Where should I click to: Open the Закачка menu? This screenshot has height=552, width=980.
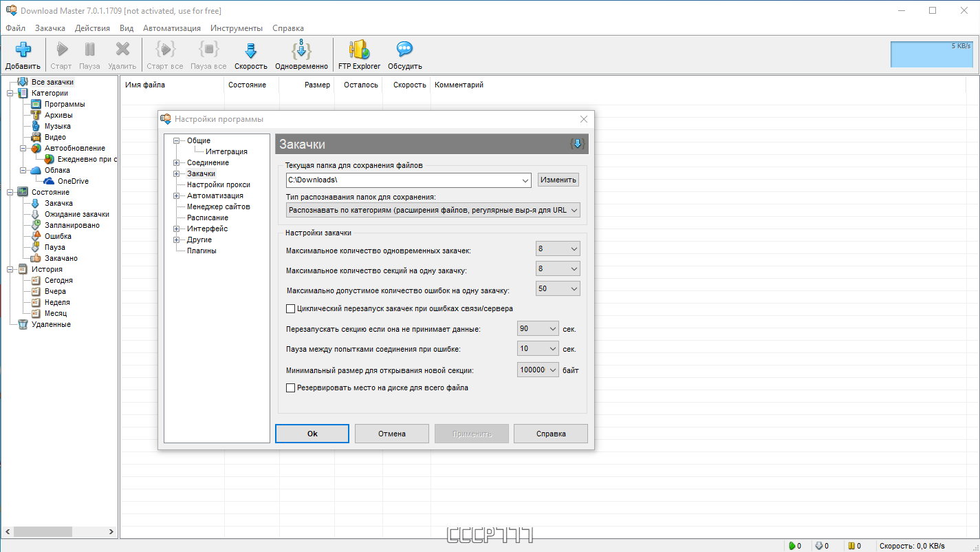tap(50, 28)
